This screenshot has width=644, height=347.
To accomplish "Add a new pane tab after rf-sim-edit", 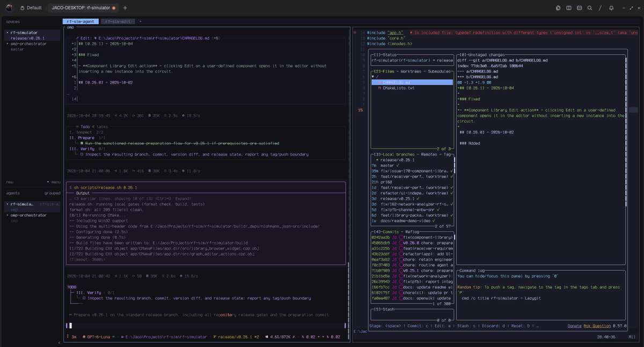I will 141,21.
